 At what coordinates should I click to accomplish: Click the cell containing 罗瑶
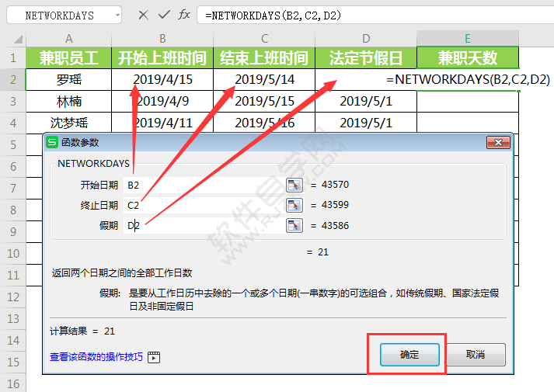(69, 79)
